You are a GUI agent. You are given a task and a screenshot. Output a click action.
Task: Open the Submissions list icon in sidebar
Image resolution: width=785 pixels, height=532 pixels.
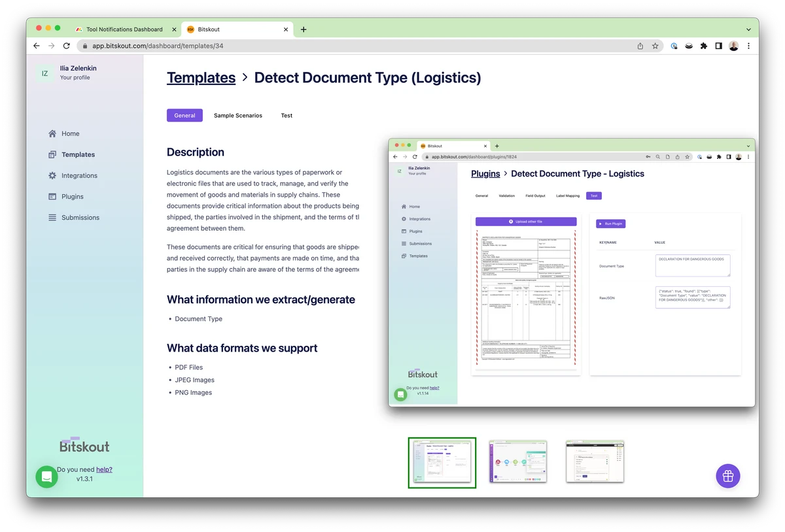click(x=52, y=217)
